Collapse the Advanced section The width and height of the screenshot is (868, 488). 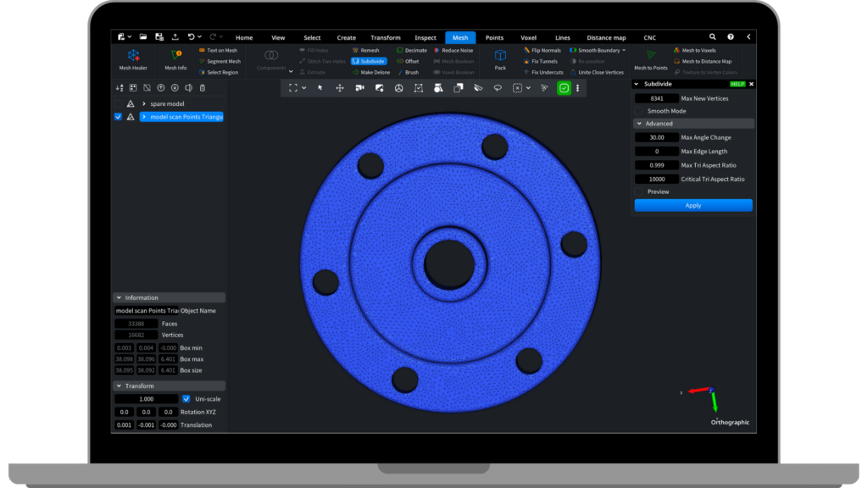pyautogui.click(x=639, y=124)
